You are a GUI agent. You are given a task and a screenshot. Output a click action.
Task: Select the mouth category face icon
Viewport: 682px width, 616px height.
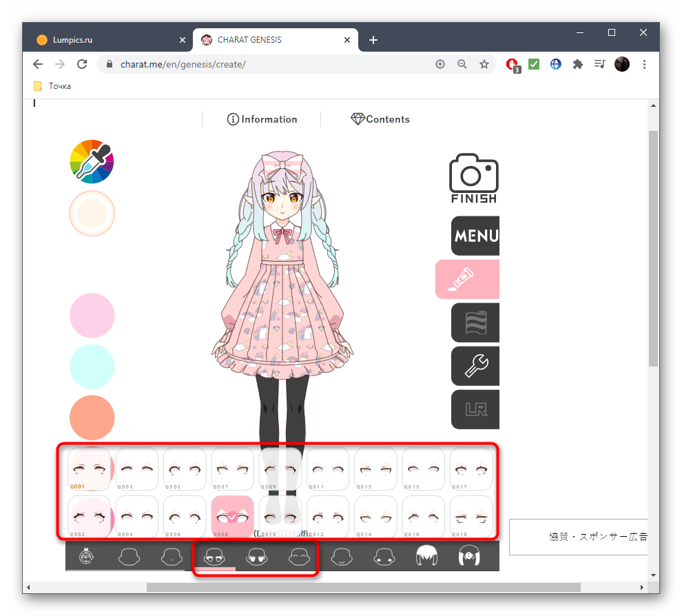[x=341, y=556]
